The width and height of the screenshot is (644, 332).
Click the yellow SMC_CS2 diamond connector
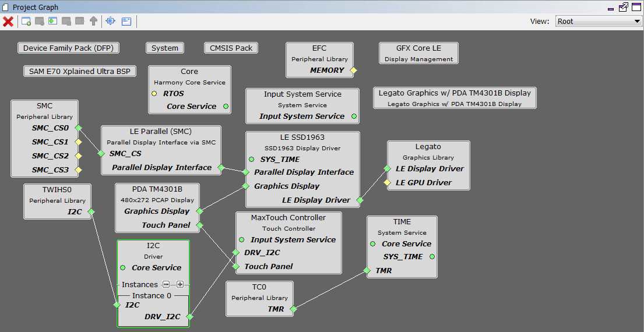click(78, 156)
